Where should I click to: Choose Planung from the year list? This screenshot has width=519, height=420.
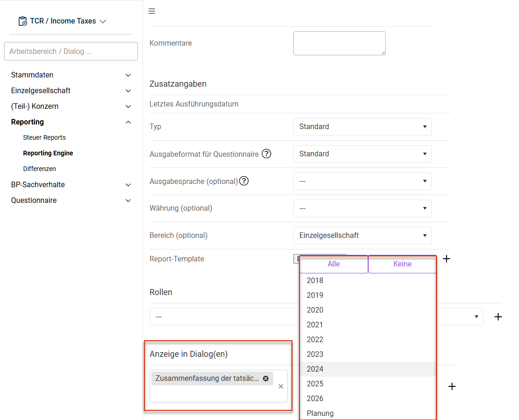[368, 414]
